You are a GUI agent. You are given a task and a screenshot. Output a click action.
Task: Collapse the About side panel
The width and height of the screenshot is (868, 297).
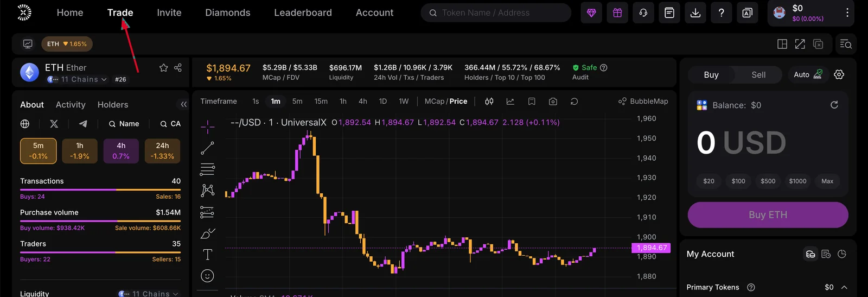(183, 104)
